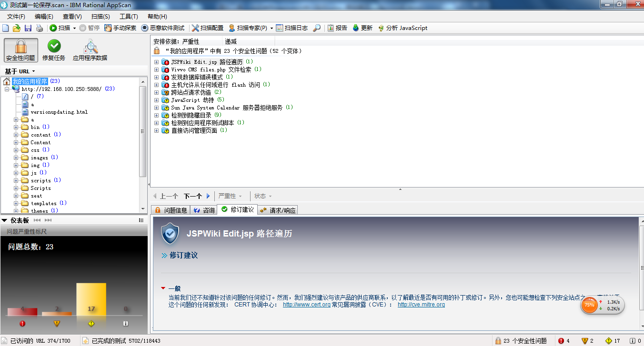Expand the 跨站点请求伪造 issue
The height and width of the screenshot is (346, 644).
156,92
